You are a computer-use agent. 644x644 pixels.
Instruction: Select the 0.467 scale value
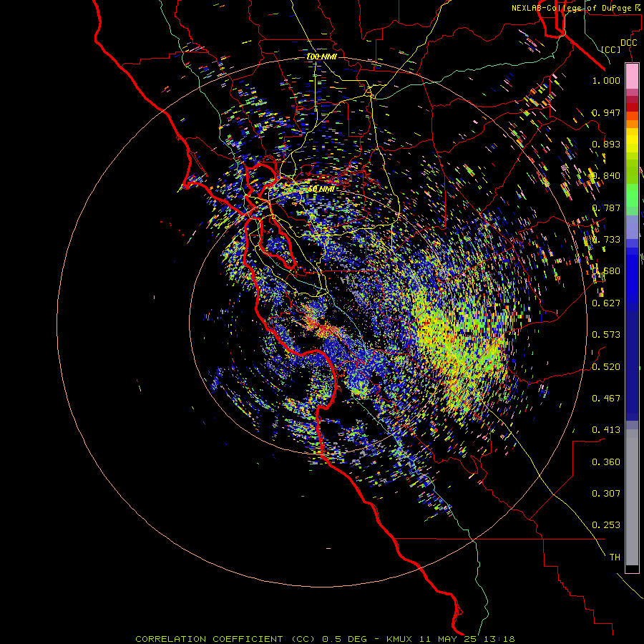(606, 399)
